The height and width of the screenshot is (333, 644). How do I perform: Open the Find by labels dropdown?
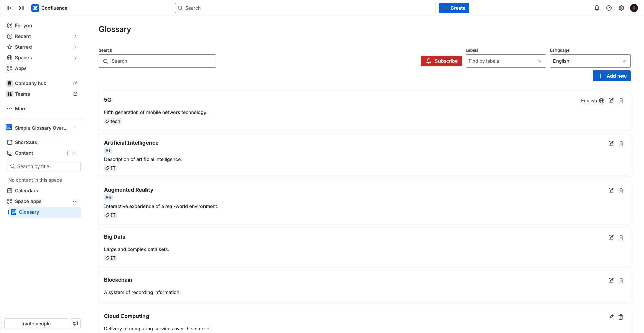[x=505, y=61]
